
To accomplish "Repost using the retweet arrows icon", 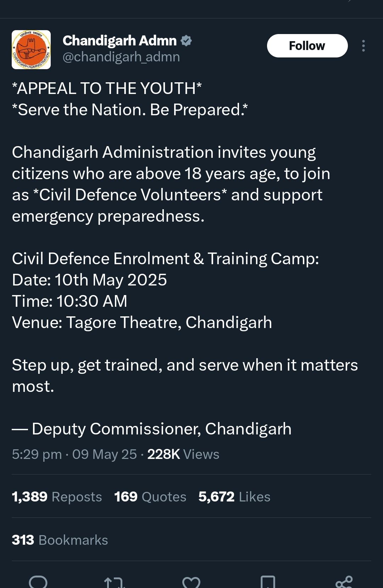I will coord(114,582).
